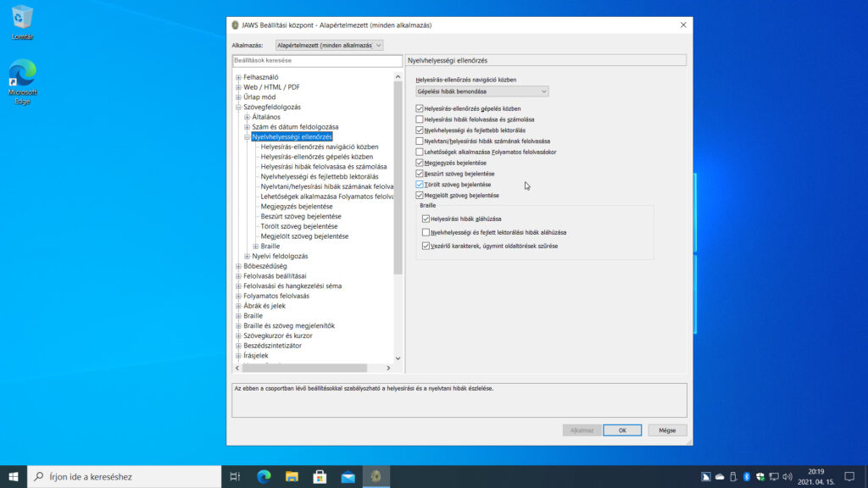Click the JAWS icon in the title bar
868x488 pixels.
[x=235, y=25]
